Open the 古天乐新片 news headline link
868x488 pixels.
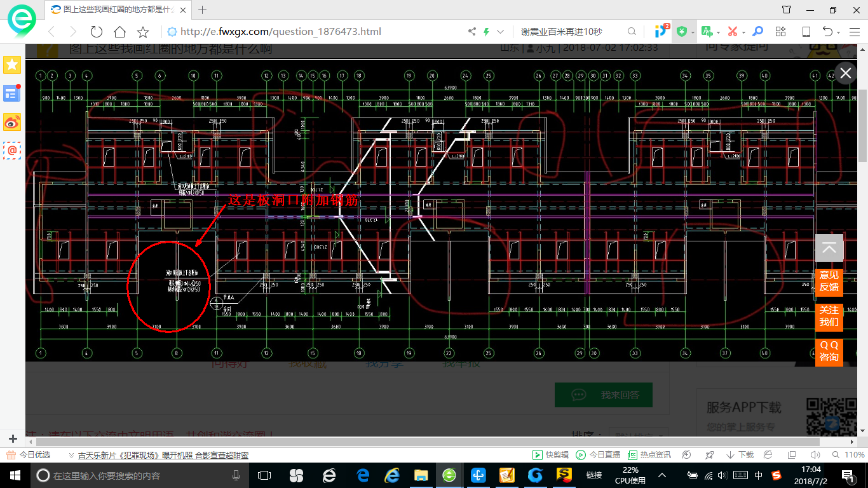[163, 455]
